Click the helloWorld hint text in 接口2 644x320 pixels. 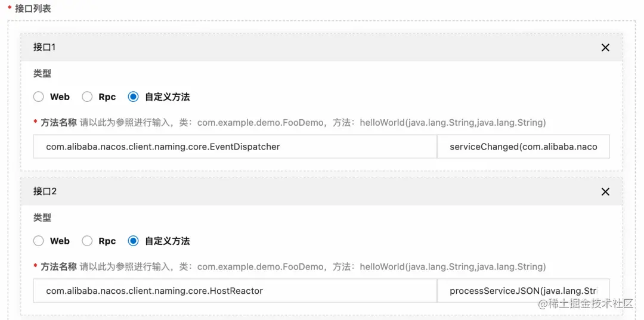pyautogui.click(x=453, y=267)
